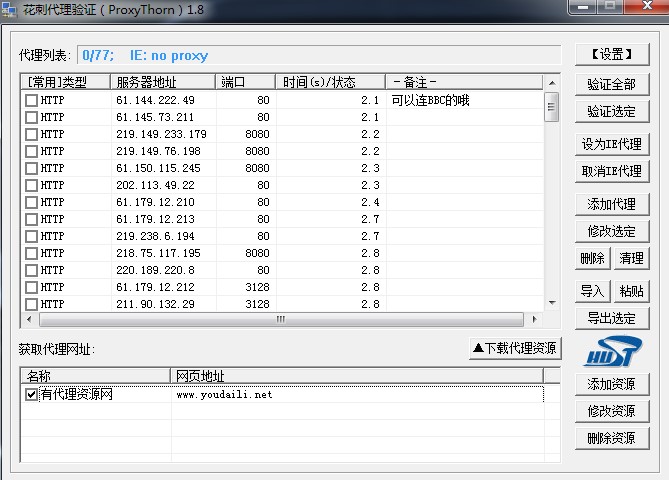This screenshot has width=669, height=480.
Task: Click the 删除 delete button
Action: (x=593, y=258)
